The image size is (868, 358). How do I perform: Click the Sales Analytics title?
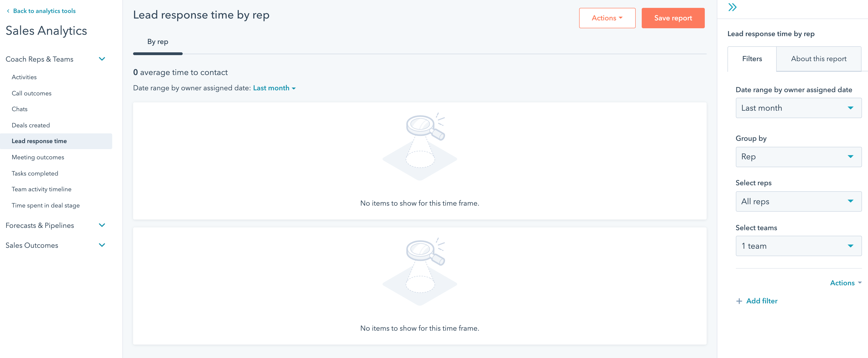tap(46, 31)
